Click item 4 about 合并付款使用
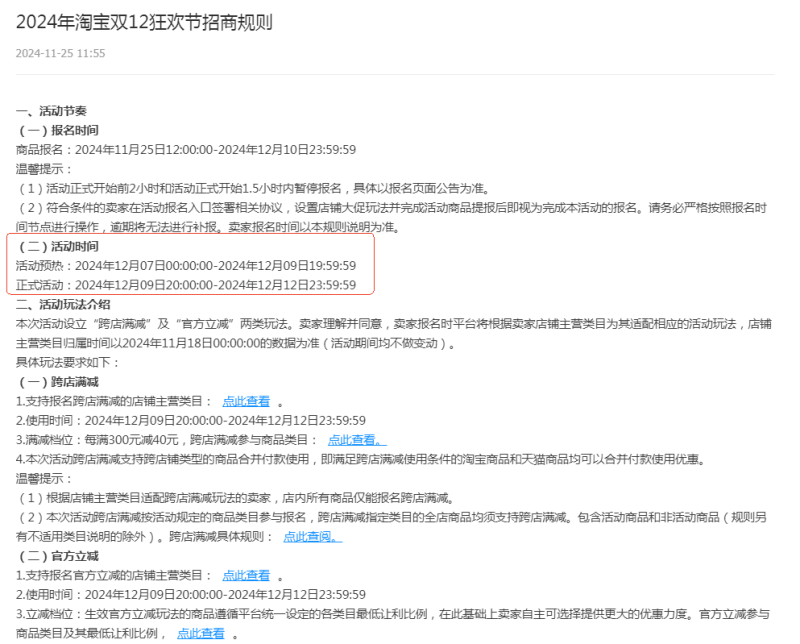The height and width of the screenshot is (644, 800). pos(361,459)
